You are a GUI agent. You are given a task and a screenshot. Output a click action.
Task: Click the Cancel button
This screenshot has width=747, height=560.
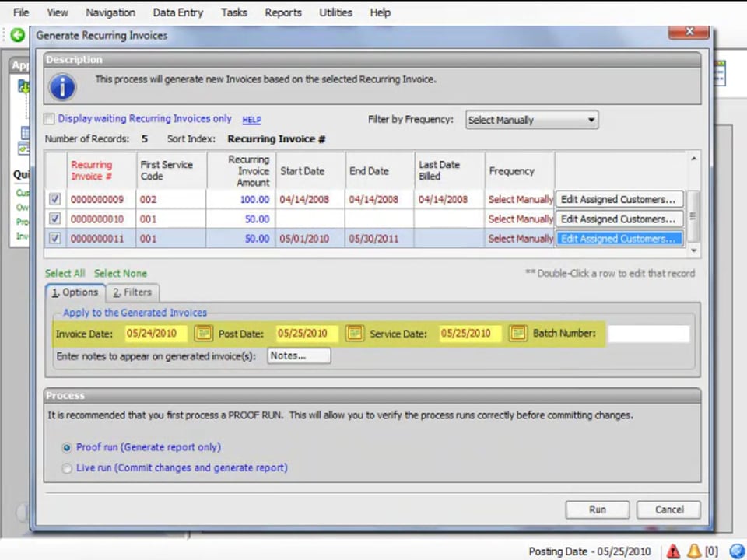point(669,509)
